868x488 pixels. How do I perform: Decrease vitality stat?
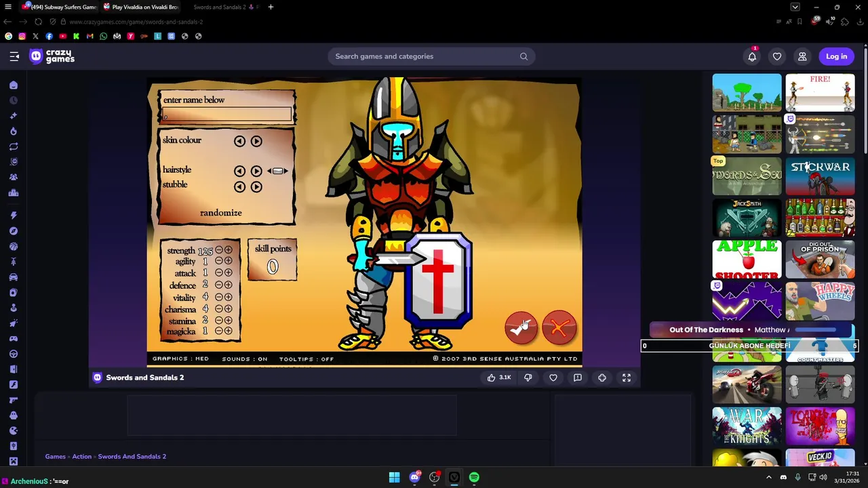[219, 297]
